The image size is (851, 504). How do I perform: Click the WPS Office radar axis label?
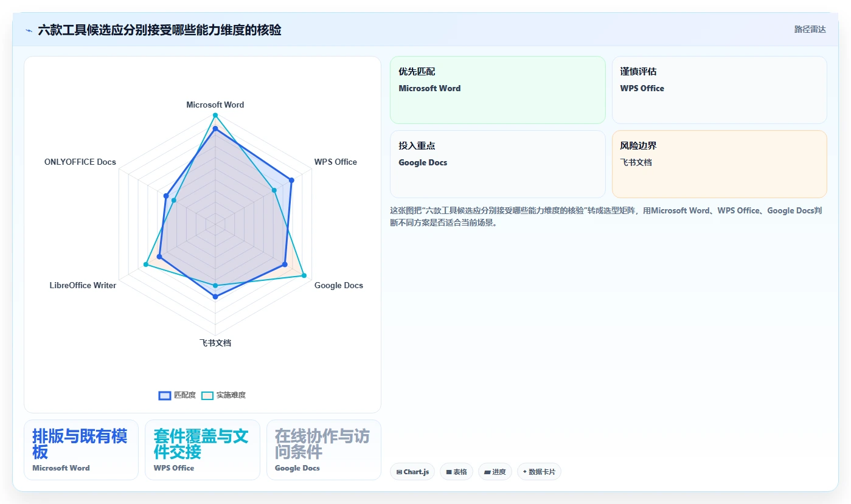coord(335,162)
